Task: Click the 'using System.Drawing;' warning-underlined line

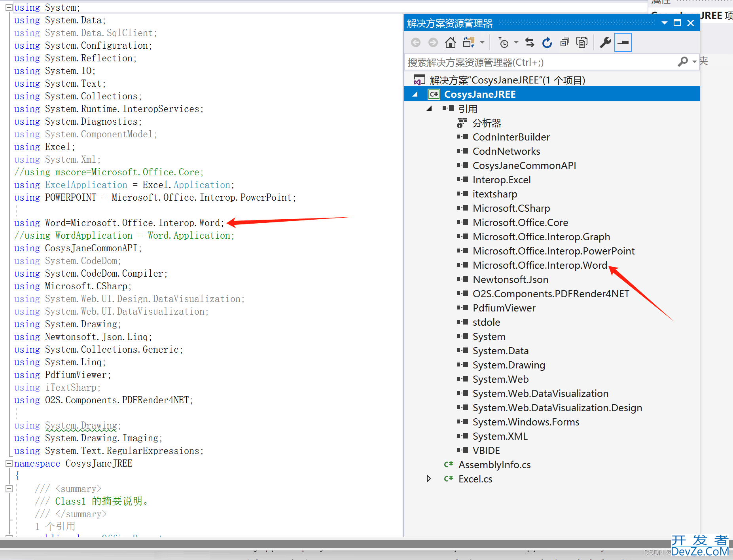Action: [68, 425]
